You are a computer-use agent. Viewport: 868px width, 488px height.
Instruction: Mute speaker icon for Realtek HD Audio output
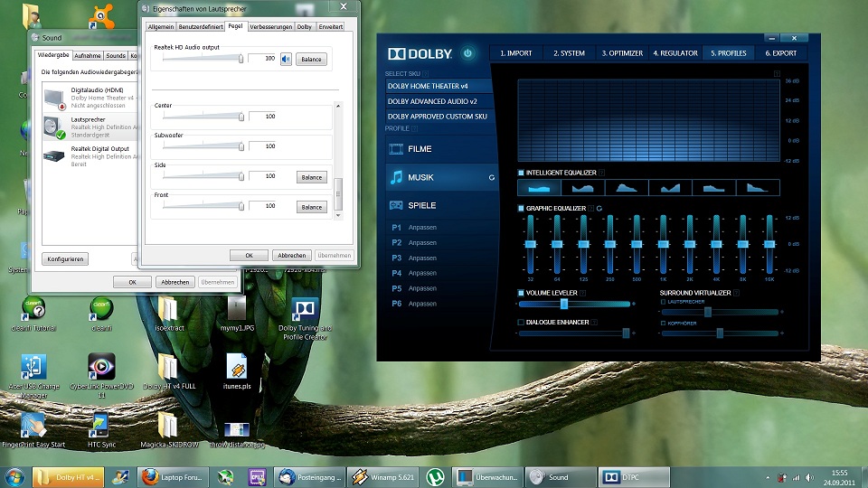[286, 59]
